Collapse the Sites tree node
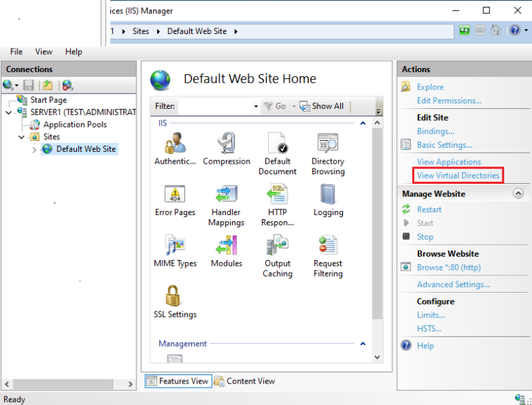The width and height of the screenshot is (532, 405). click(x=21, y=137)
